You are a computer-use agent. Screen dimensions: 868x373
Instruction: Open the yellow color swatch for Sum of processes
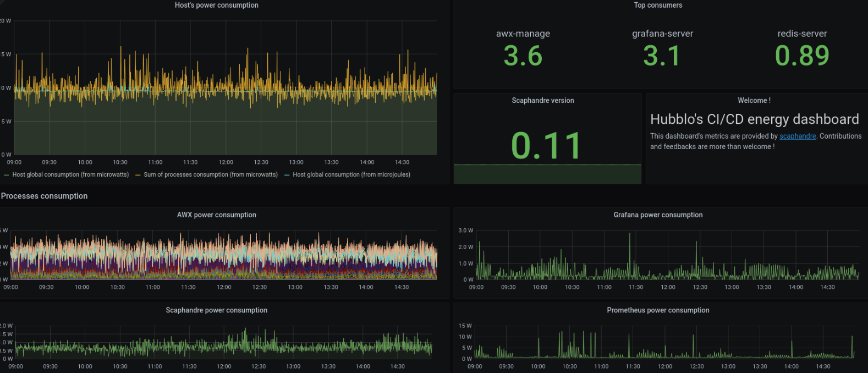[x=138, y=175]
